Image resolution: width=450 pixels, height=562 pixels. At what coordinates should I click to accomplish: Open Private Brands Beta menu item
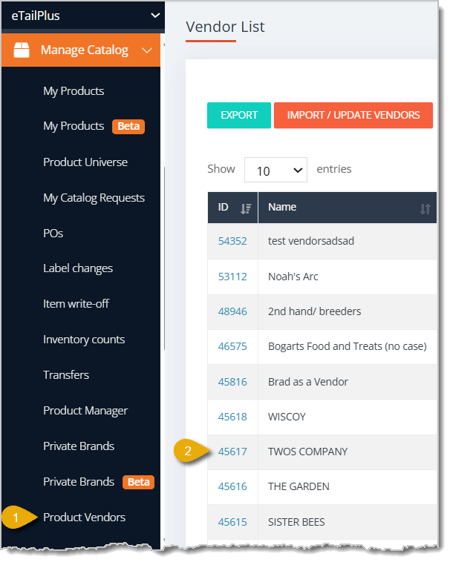tap(99, 482)
